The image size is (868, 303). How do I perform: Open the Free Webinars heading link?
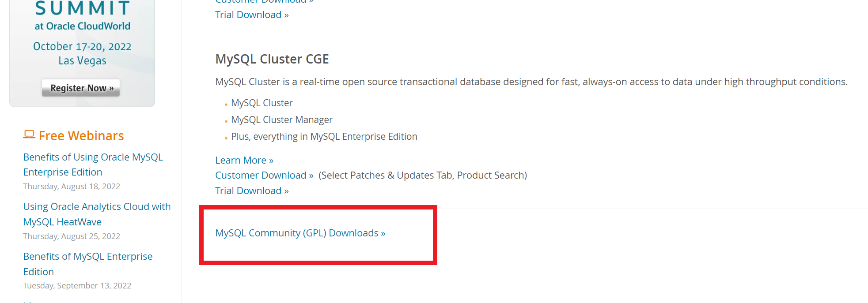point(81,136)
